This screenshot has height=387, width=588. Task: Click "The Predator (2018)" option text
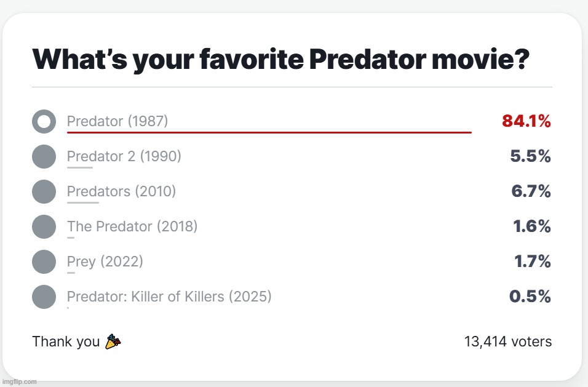tap(132, 226)
